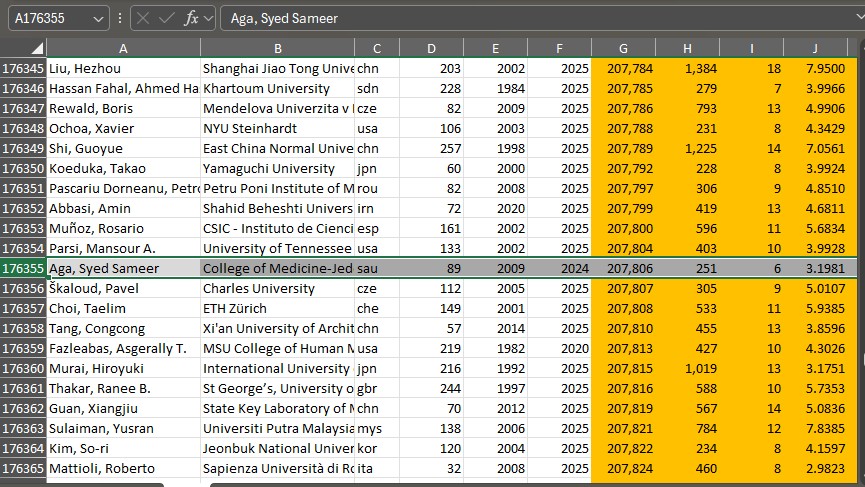Select column A header
Screen dimensions: 865x487
point(124,49)
